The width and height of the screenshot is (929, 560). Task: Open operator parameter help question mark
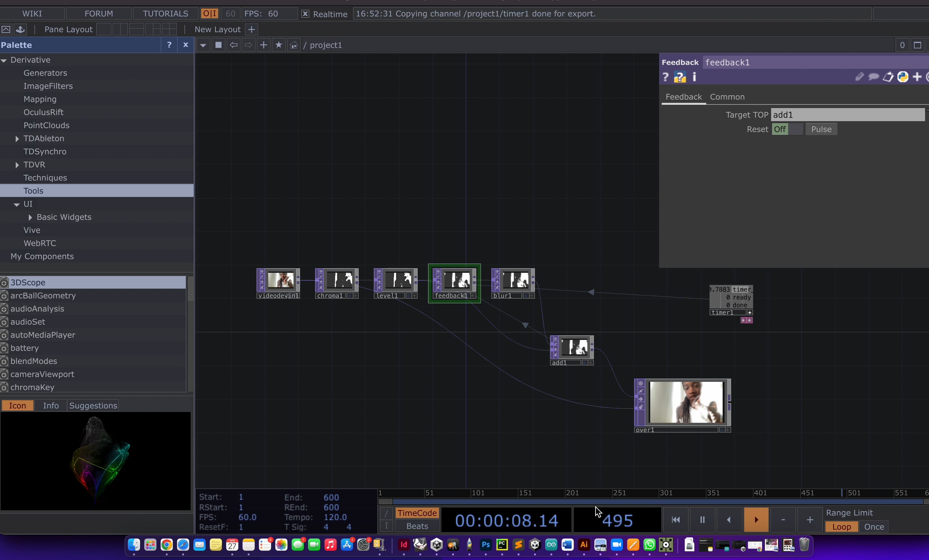pos(665,77)
